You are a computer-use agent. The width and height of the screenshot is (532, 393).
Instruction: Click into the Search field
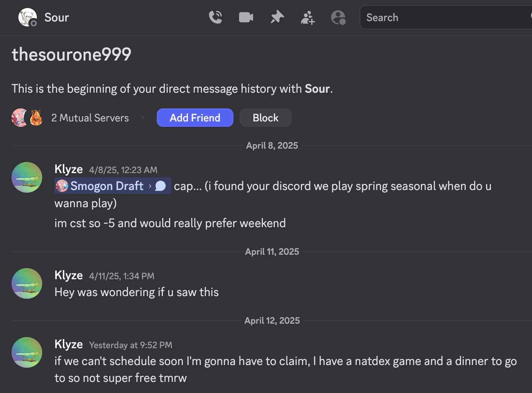(445, 17)
